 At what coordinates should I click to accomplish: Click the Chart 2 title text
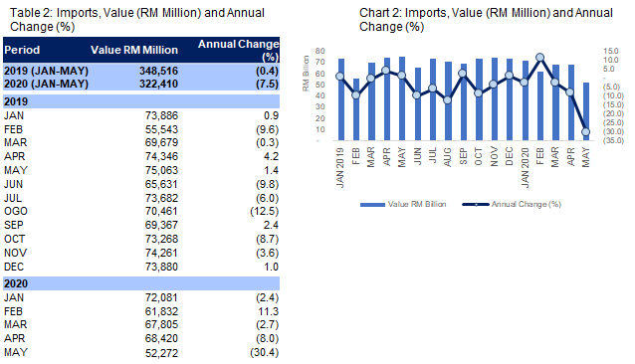tap(486, 20)
